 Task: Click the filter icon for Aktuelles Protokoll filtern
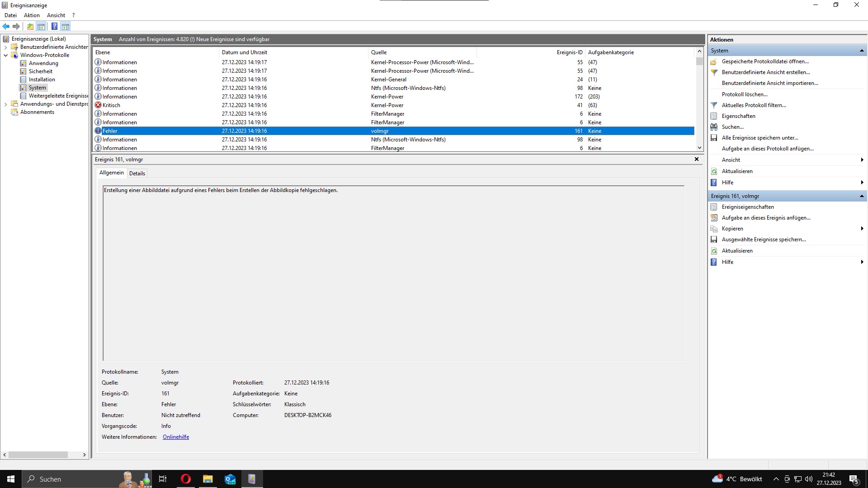click(x=714, y=105)
